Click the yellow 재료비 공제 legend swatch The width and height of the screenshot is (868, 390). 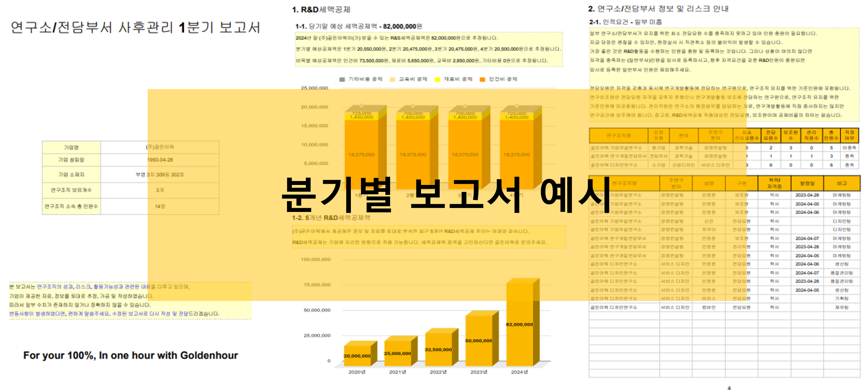coord(437,79)
